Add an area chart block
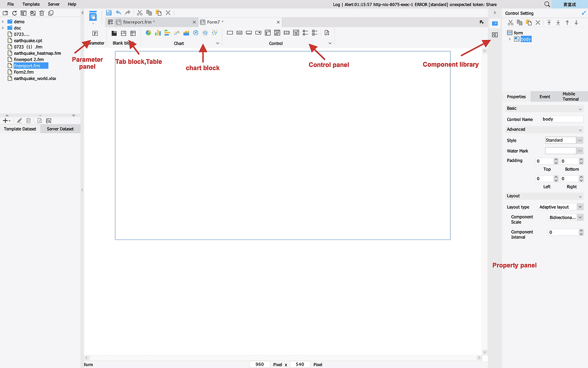This screenshot has height=368, width=588. pyautogui.click(x=186, y=33)
